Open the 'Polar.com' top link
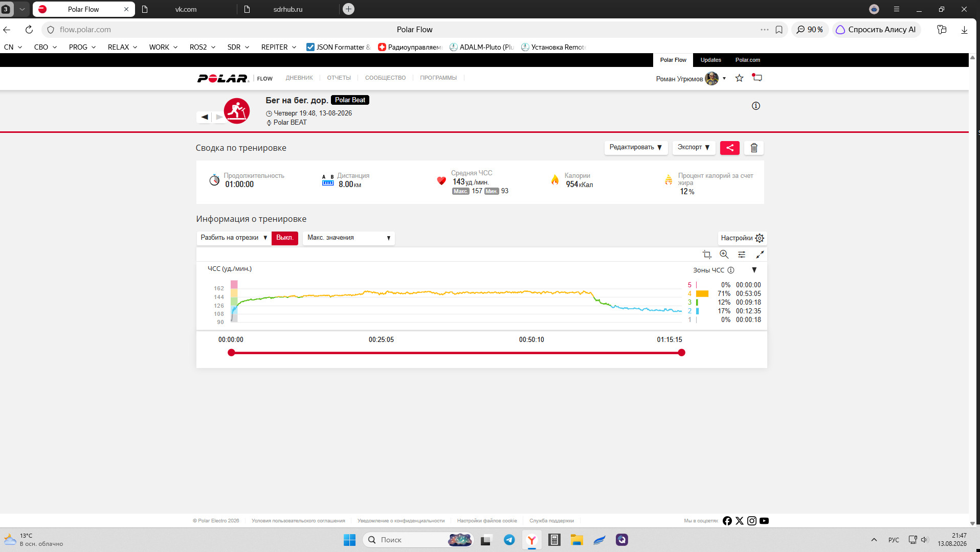This screenshot has width=980, height=552. [x=748, y=60]
